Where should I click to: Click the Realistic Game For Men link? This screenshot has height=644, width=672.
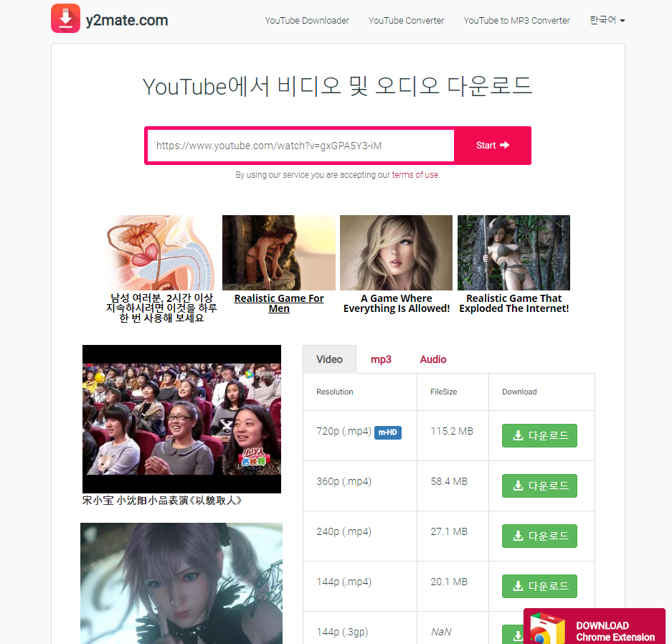coord(279,303)
